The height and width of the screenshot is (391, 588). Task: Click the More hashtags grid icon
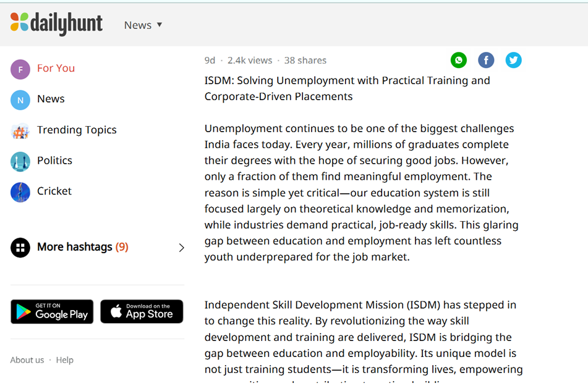click(x=20, y=248)
